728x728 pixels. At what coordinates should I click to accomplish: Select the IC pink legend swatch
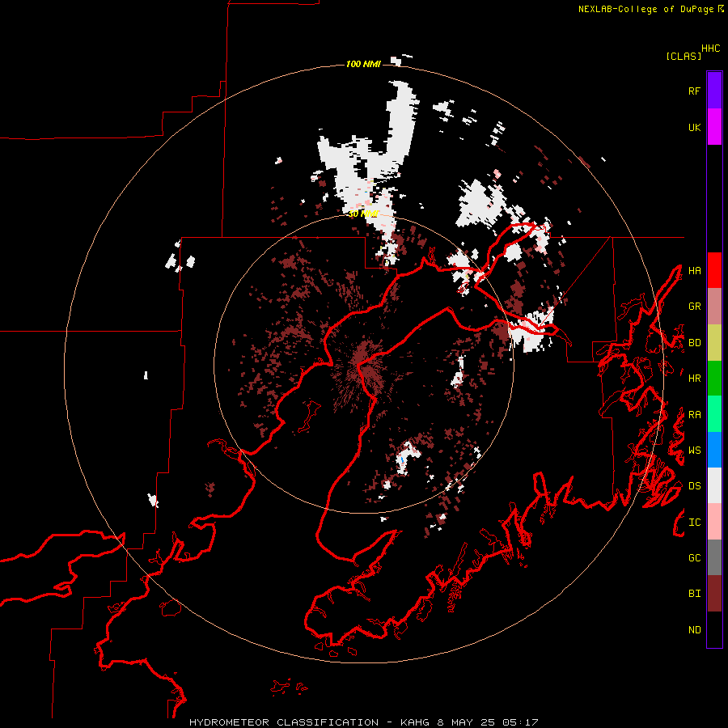pos(714,522)
